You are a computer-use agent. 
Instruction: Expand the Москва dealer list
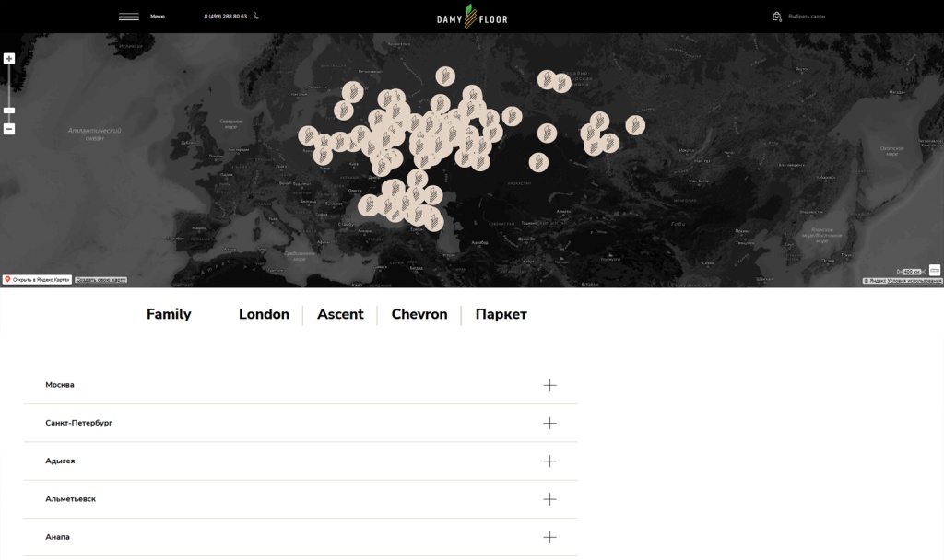point(549,385)
